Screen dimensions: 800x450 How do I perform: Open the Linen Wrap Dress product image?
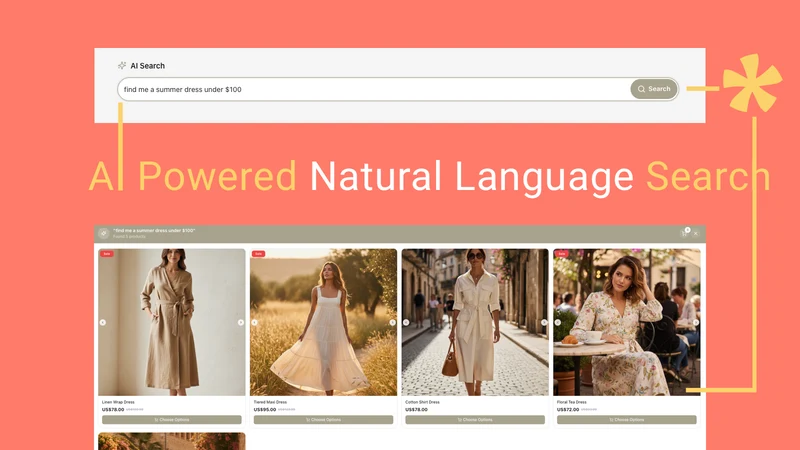pyautogui.click(x=172, y=322)
